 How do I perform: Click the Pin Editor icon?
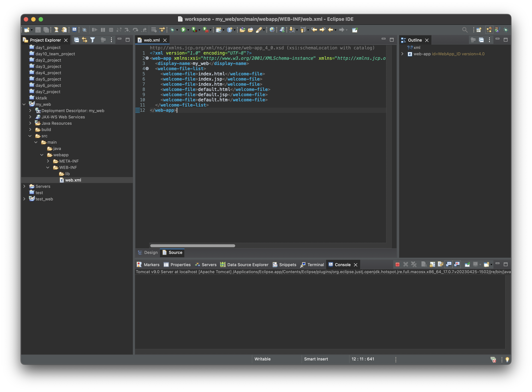point(355,30)
